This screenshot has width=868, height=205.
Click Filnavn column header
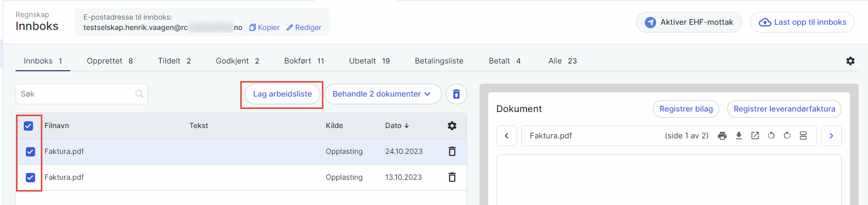[x=57, y=125]
